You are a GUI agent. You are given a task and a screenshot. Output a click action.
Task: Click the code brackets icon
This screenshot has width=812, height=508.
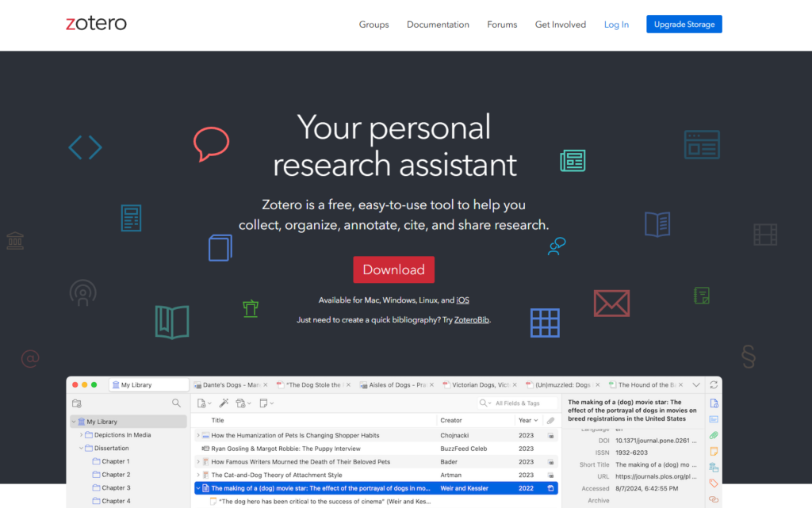coord(85,147)
